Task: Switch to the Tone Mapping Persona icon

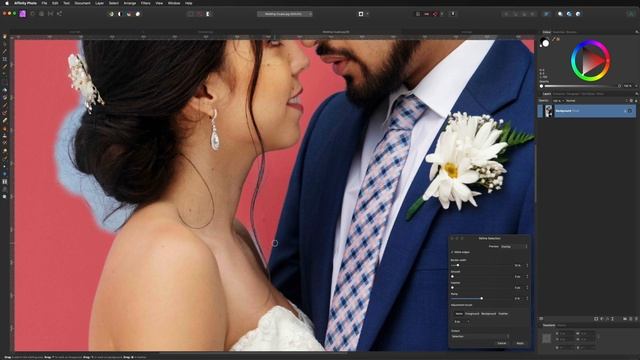Action: tap(50, 13)
